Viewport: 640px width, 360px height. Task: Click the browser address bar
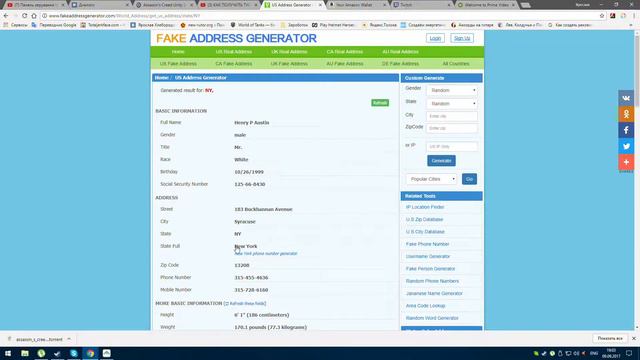coord(318,16)
